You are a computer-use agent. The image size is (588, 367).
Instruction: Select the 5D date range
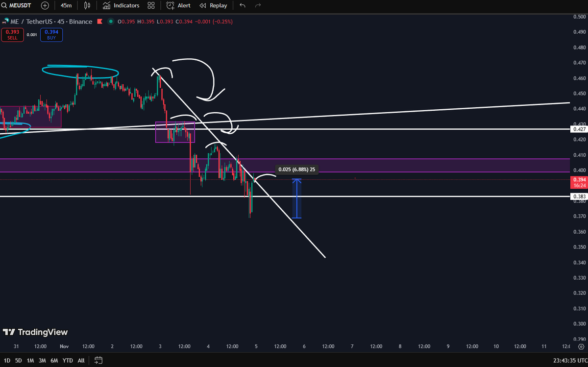tap(18, 361)
